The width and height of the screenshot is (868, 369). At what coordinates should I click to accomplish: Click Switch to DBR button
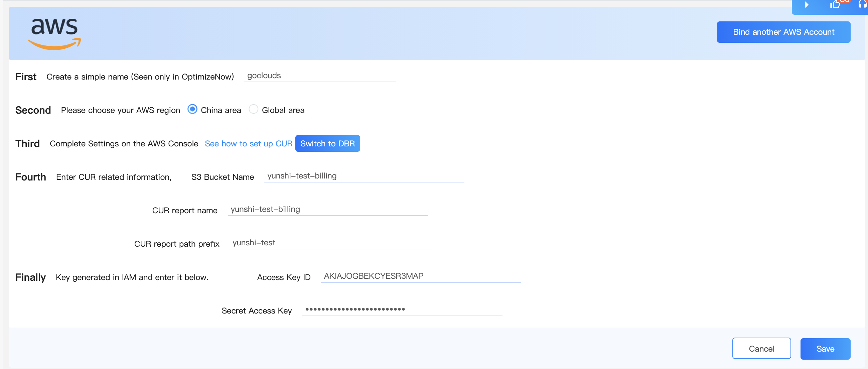click(x=327, y=144)
